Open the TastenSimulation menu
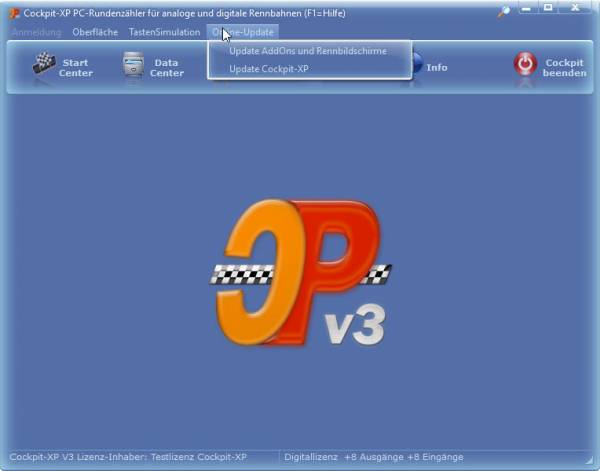 click(x=165, y=32)
